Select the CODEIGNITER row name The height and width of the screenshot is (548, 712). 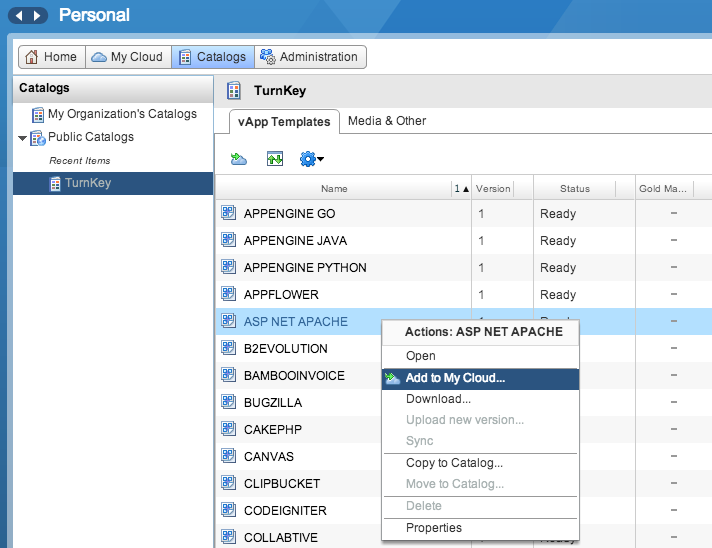[285, 511]
